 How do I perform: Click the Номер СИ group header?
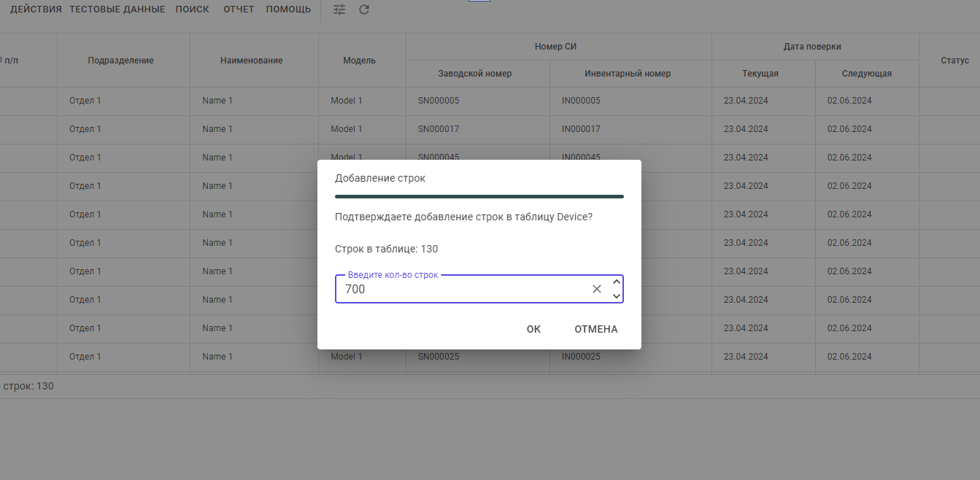tap(556, 47)
